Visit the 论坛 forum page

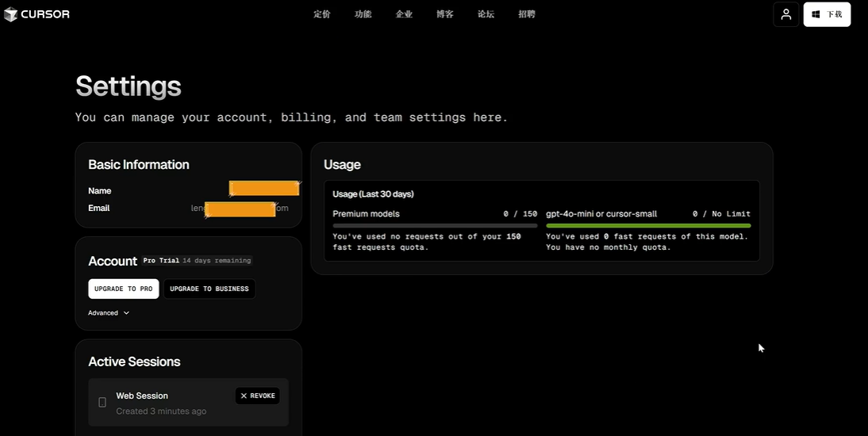tap(486, 14)
